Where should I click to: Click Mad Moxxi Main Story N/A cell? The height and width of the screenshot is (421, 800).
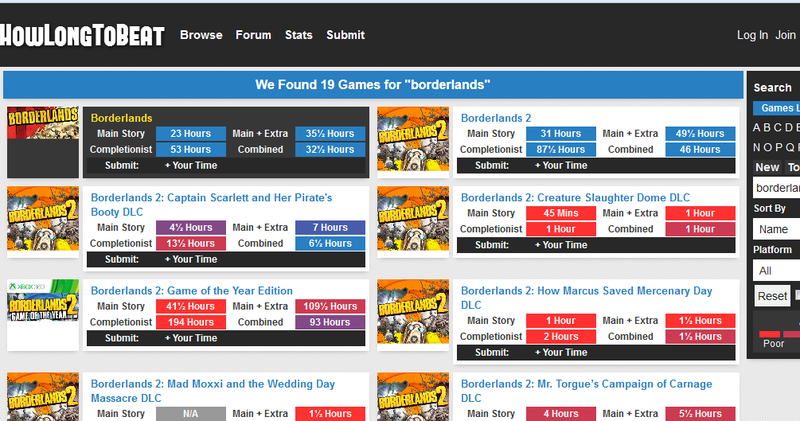coord(191,414)
